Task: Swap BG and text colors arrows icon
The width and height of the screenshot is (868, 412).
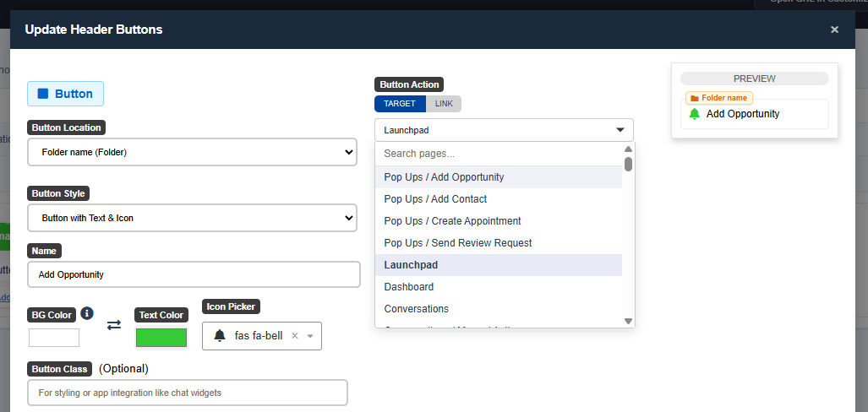Action: (114, 325)
